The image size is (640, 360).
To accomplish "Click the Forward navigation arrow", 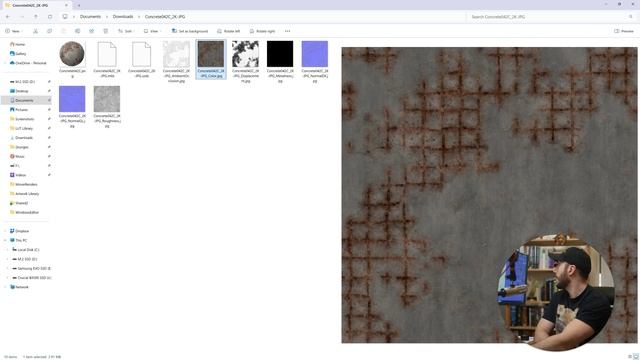I will [22, 17].
